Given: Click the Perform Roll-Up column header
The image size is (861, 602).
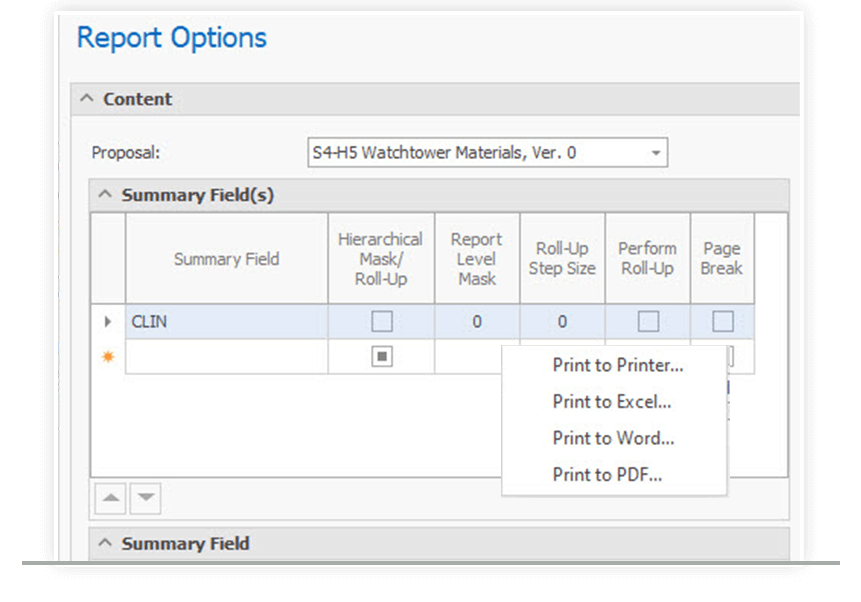Looking at the screenshot, I should tap(646, 257).
